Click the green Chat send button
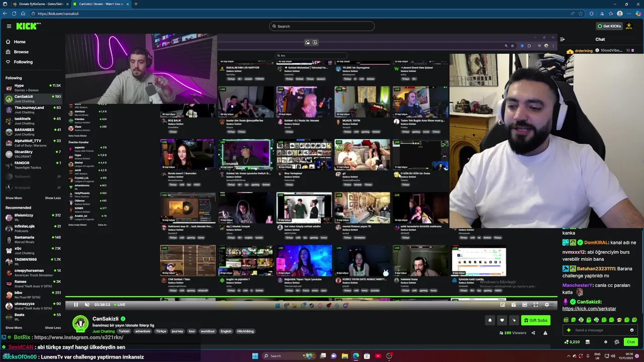The image size is (644, 362). pos(630,342)
